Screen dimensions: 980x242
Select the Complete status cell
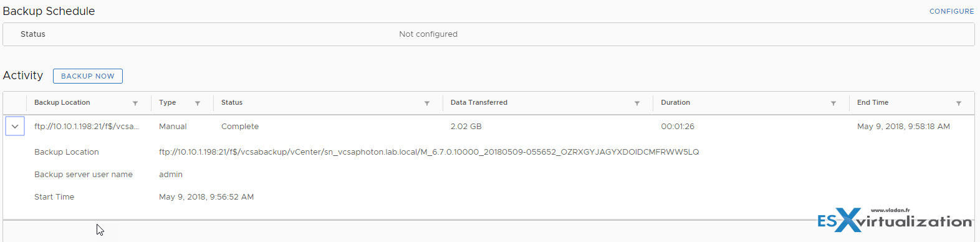[240, 126]
